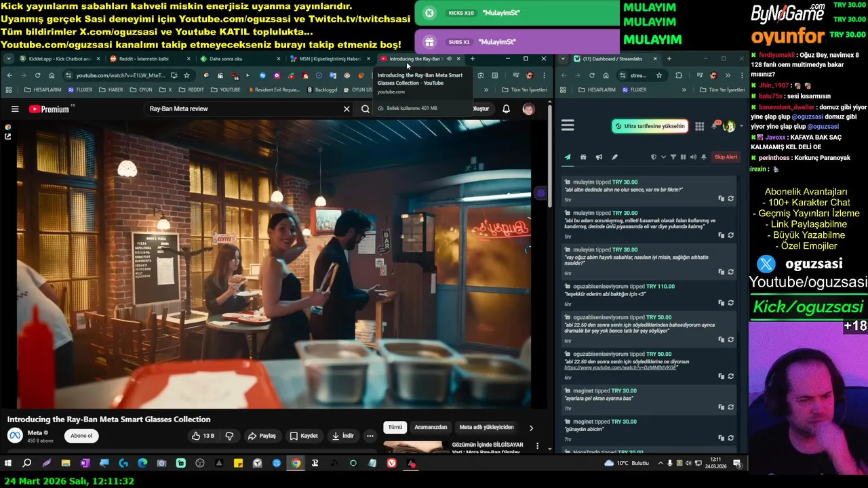This screenshot has width=868, height=488.
Task: Click the Skip Alert button
Action: point(726,157)
